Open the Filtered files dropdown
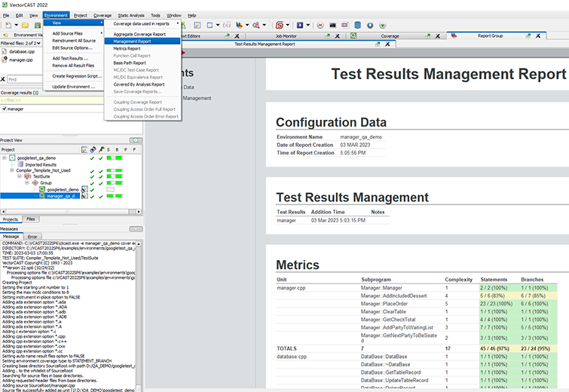Image resolution: width=569 pixels, height=392 pixels. pos(39,43)
